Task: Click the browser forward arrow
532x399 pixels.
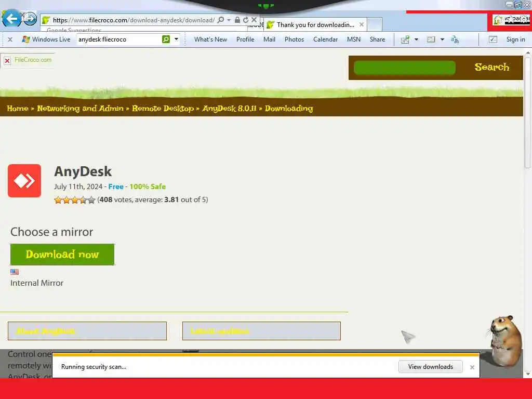Action: (30, 18)
